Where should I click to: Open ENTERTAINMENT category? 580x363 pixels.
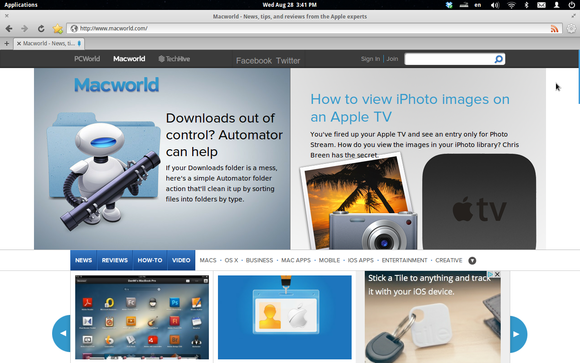[x=404, y=261]
